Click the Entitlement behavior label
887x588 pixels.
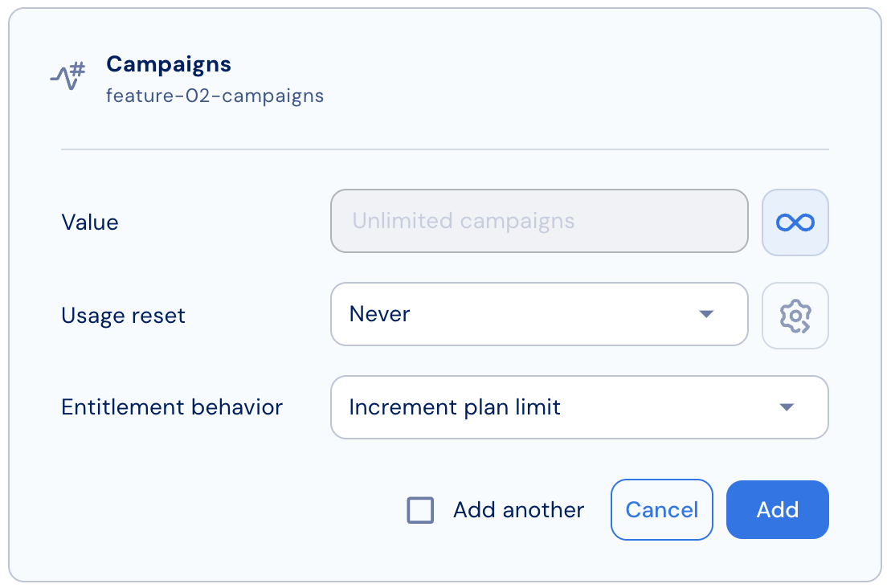(172, 407)
